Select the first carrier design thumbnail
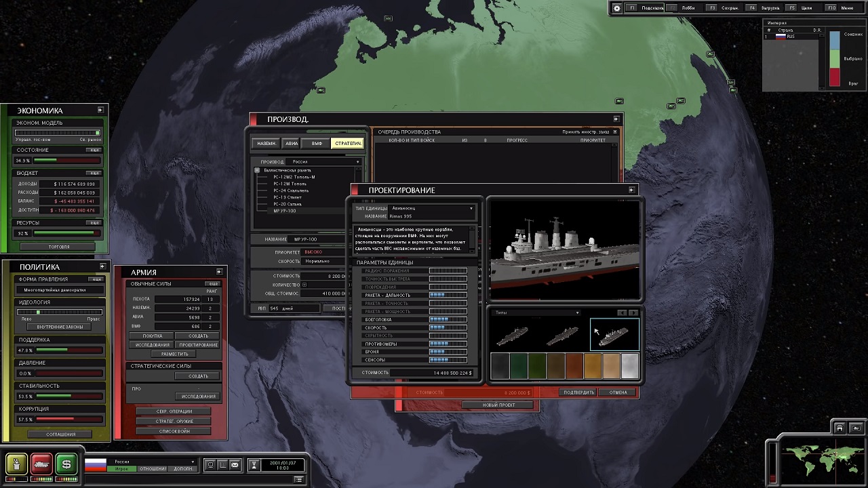Viewport: 868px width, 488px height. [513, 335]
